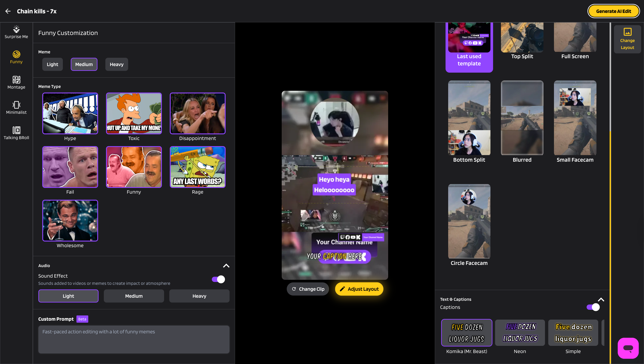Select the Neon caption style

coord(520,333)
